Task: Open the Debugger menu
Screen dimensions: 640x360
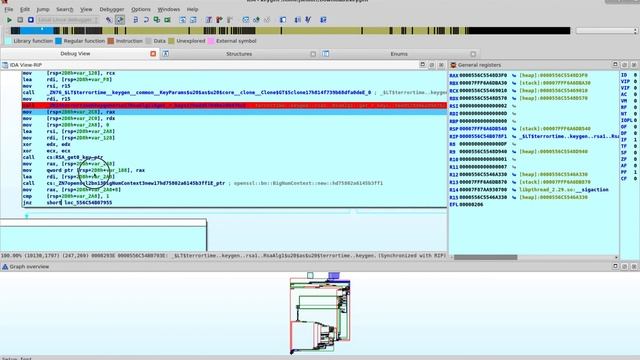Action: 112,9
